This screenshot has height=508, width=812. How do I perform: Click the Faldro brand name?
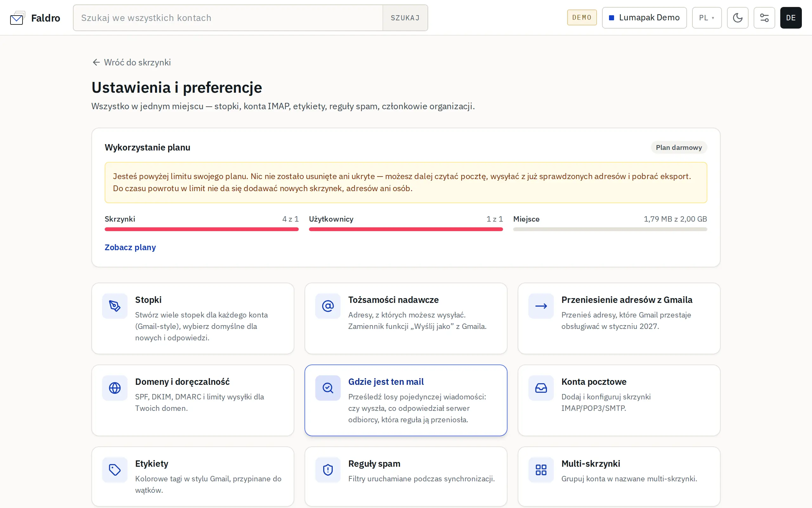(46, 18)
